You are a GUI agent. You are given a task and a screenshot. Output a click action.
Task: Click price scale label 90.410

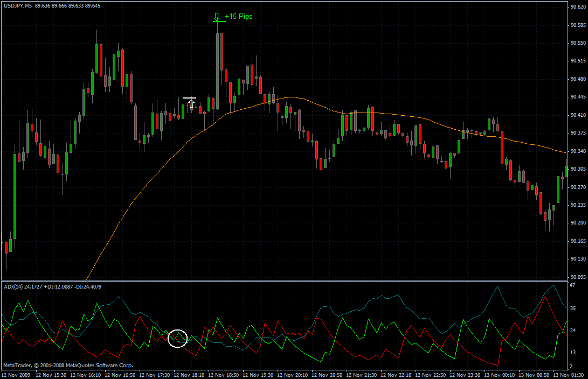pos(578,115)
